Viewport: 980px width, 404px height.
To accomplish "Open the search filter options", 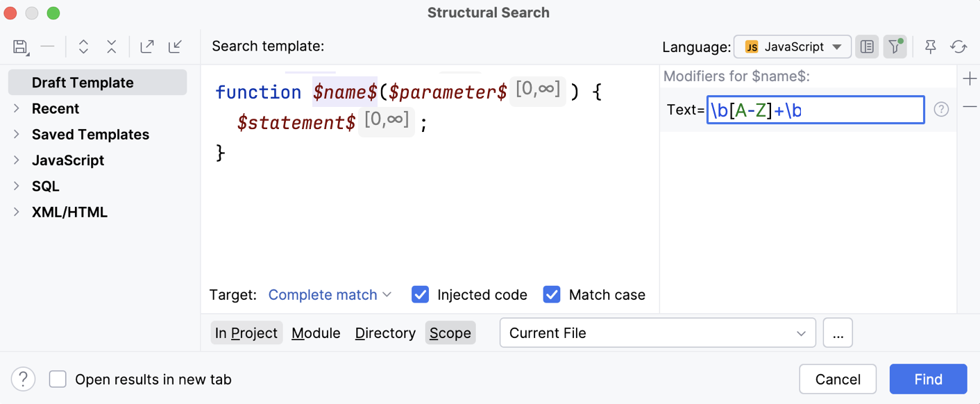I will click(895, 47).
